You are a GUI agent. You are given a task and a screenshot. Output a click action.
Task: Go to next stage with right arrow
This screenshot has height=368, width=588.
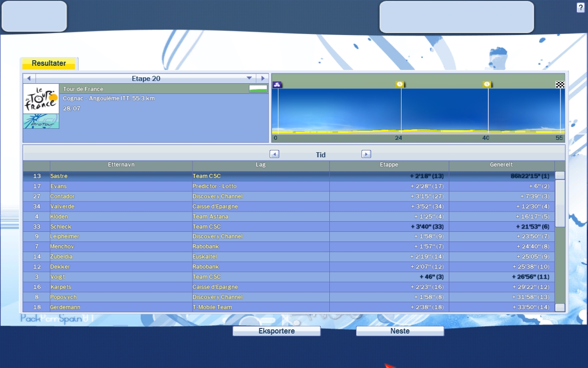[262, 78]
